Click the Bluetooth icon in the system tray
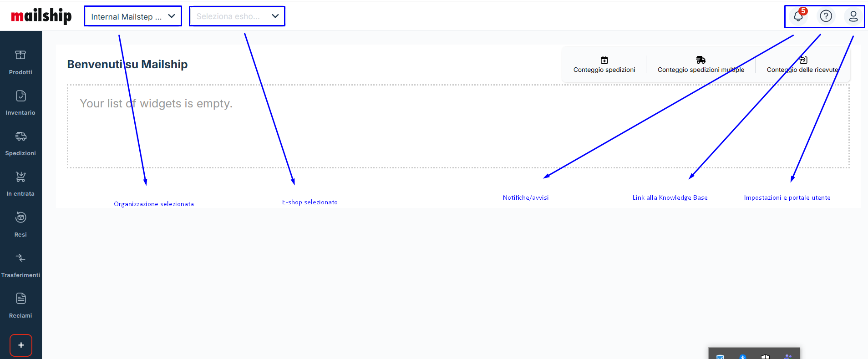Image resolution: width=868 pixels, height=359 pixels. pos(743,356)
